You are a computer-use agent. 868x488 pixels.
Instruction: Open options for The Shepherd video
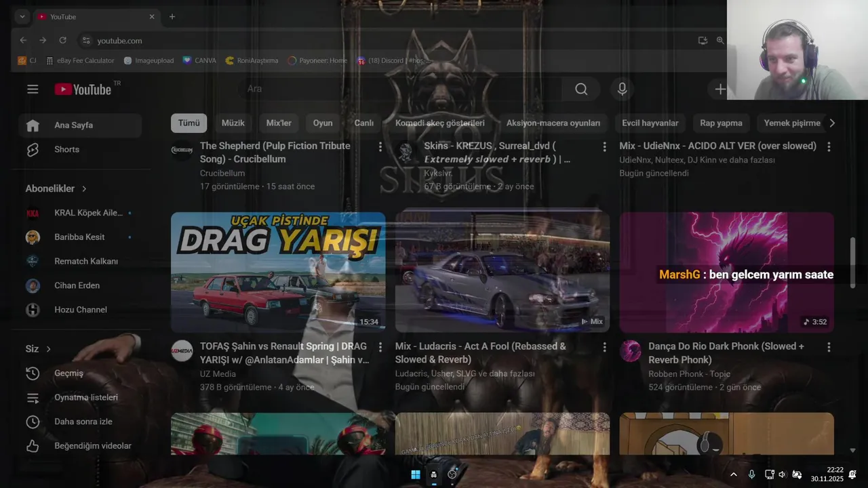(380, 146)
